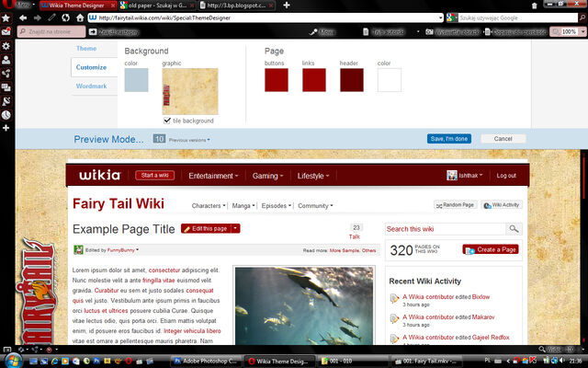Open the contacts panel in Opera sidebar
This screenshot has width=588, height=368.
click(x=6, y=60)
